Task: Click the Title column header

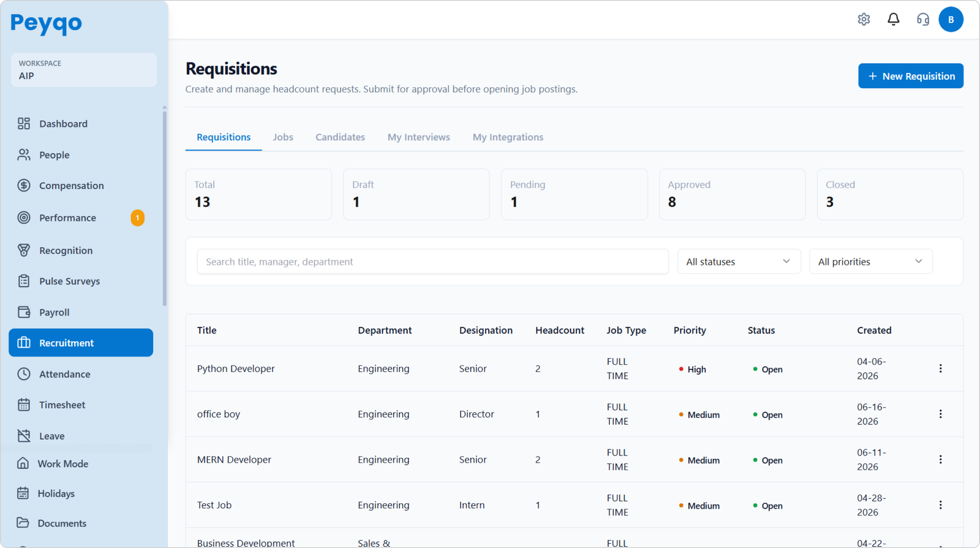Action: pyautogui.click(x=206, y=330)
